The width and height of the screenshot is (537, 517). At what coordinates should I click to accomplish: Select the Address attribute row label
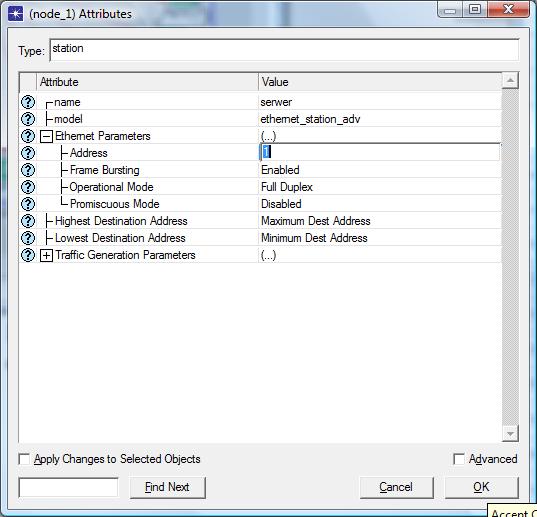[x=88, y=153]
